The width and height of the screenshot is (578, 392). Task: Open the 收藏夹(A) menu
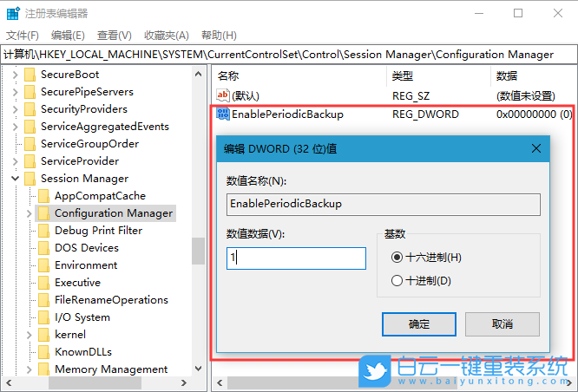tap(167, 36)
